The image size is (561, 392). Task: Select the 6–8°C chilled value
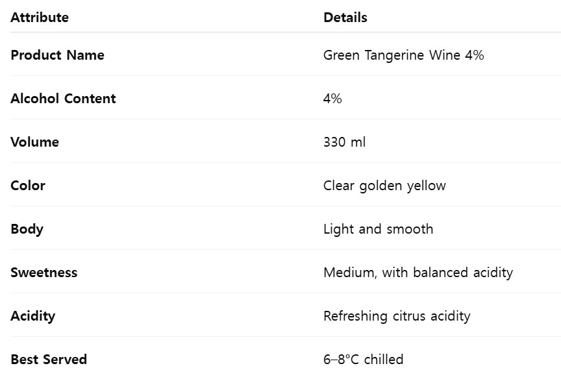(x=363, y=360)
